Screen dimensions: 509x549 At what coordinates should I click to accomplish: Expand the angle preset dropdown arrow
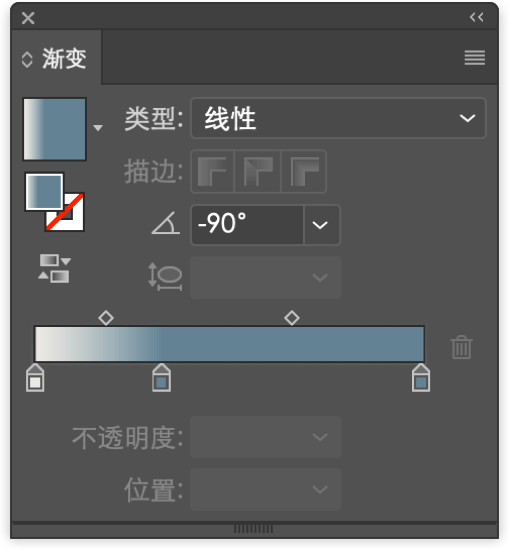coord(320,225)
